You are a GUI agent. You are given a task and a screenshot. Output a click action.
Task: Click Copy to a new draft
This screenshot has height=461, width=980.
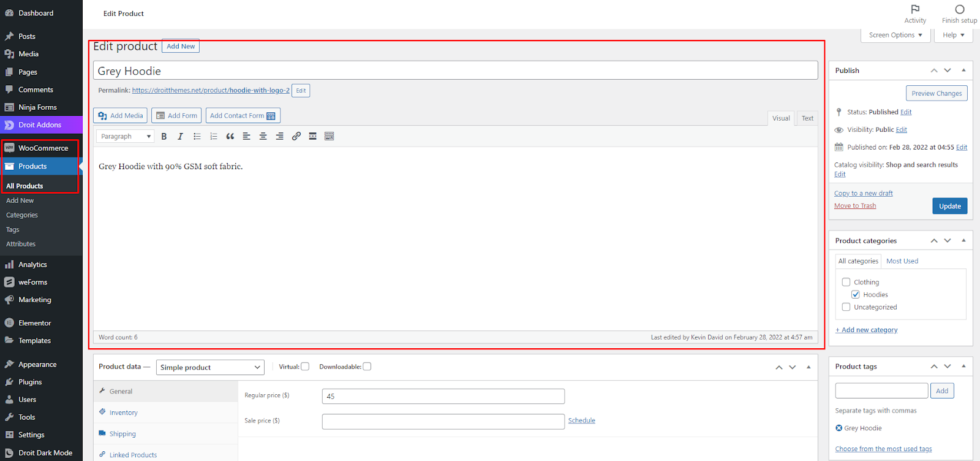tap(864, 193)
